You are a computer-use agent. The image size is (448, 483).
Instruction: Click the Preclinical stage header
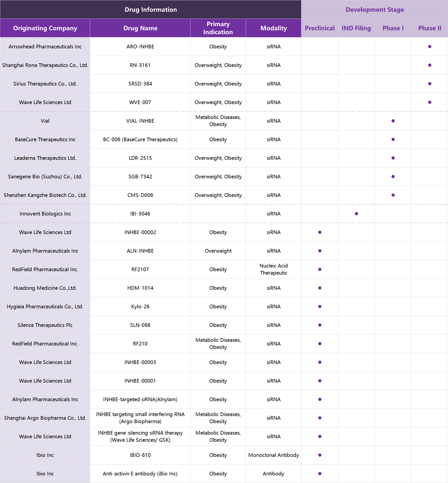point(320,28)
